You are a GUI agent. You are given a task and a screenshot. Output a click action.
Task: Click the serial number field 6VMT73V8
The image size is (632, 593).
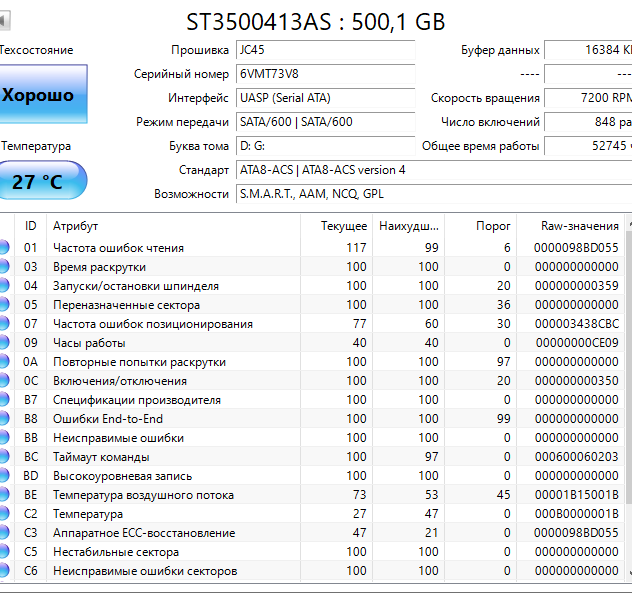coord(325,74)
